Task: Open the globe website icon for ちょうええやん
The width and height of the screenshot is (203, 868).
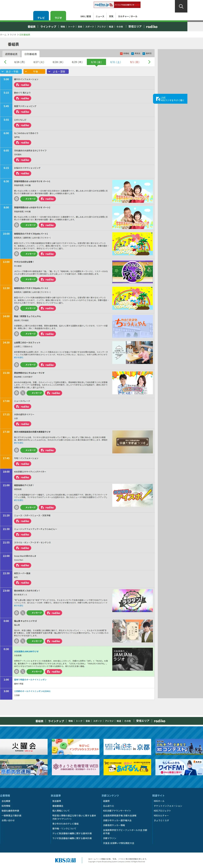Action: pyautogui.click(x=17, y=334)
